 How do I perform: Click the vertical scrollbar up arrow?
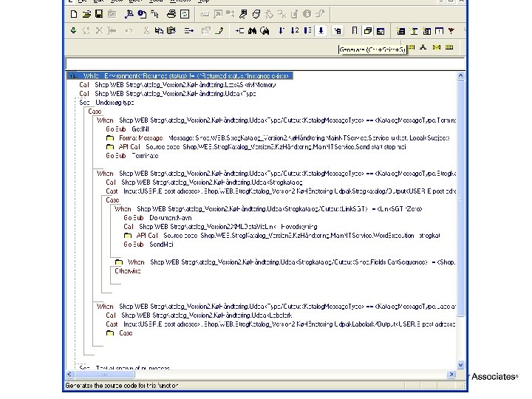point(460,76)
